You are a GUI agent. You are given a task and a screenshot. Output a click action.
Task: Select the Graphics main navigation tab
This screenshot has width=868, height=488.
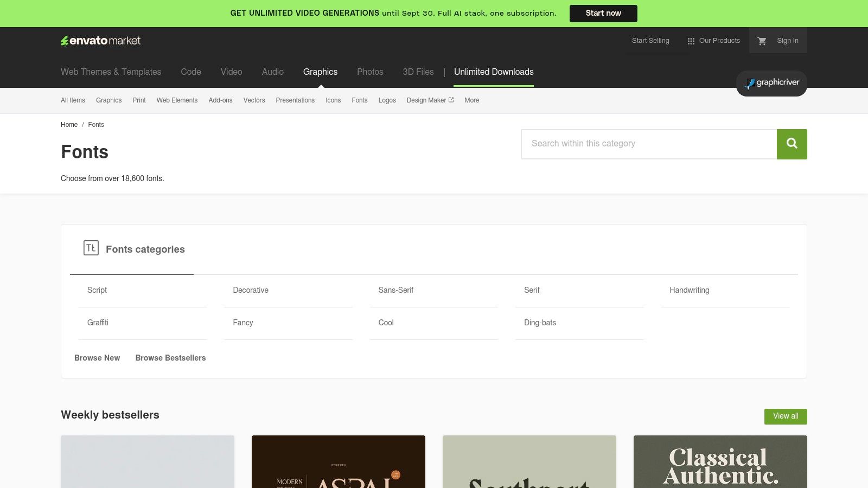(320, 72)
